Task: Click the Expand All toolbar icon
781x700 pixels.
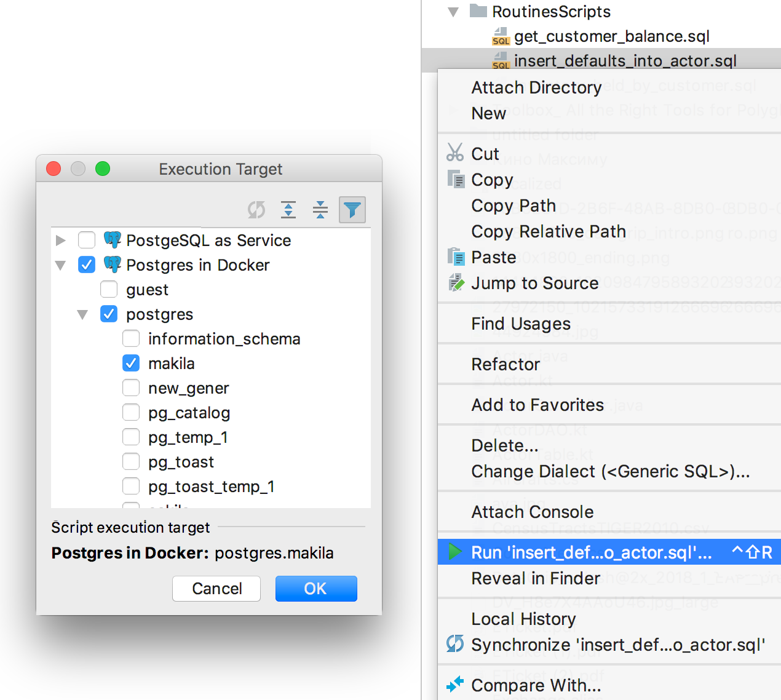Action: point(288,210)
